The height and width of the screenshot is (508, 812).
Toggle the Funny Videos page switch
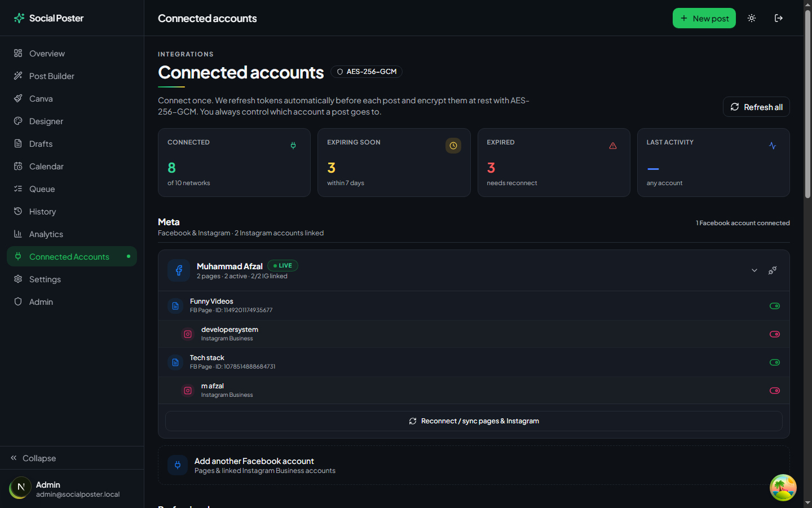[x=775, y=306]
